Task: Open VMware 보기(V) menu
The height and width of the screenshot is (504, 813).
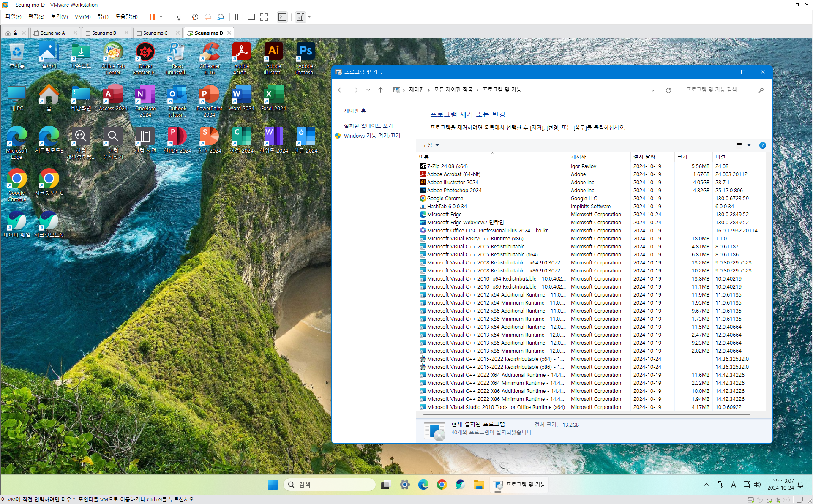Action: (x=60, y=17)
